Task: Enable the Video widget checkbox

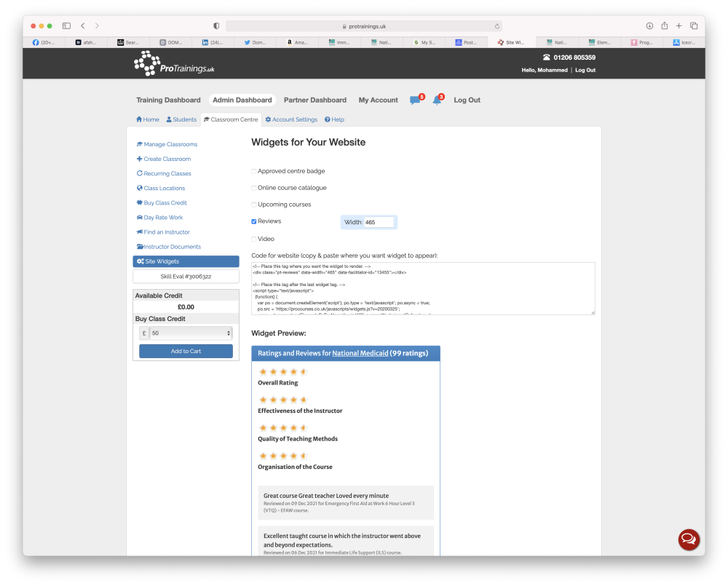Action: [x=254, y=239]
